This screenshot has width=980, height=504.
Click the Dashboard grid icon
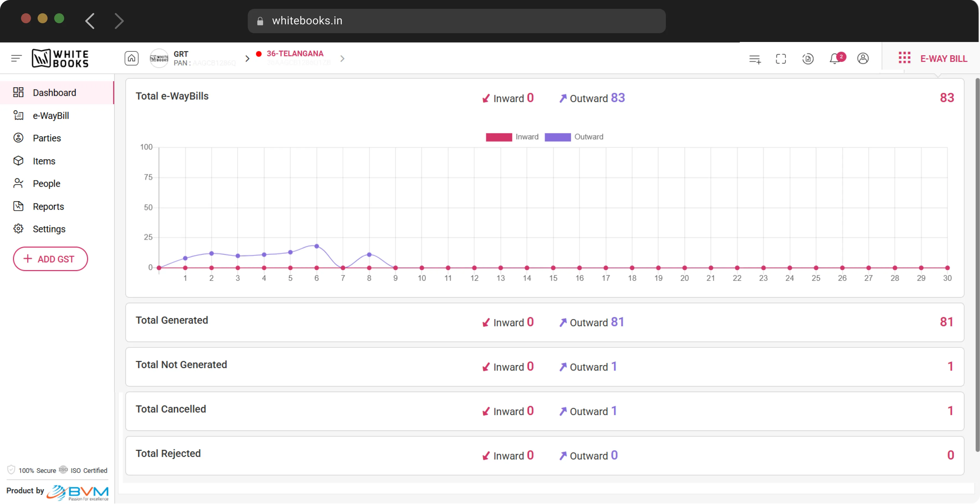[18, 92]
